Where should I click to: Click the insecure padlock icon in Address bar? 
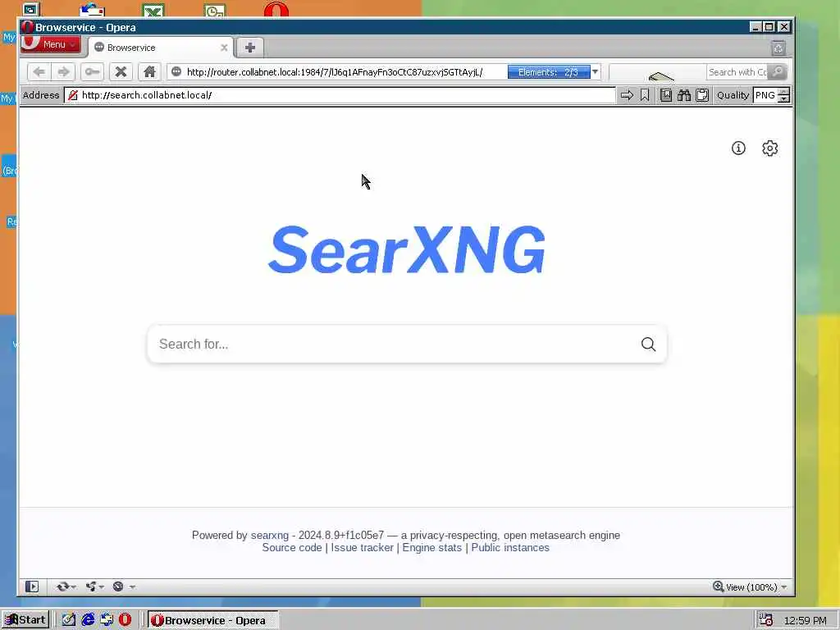click(x=73, y=95)
